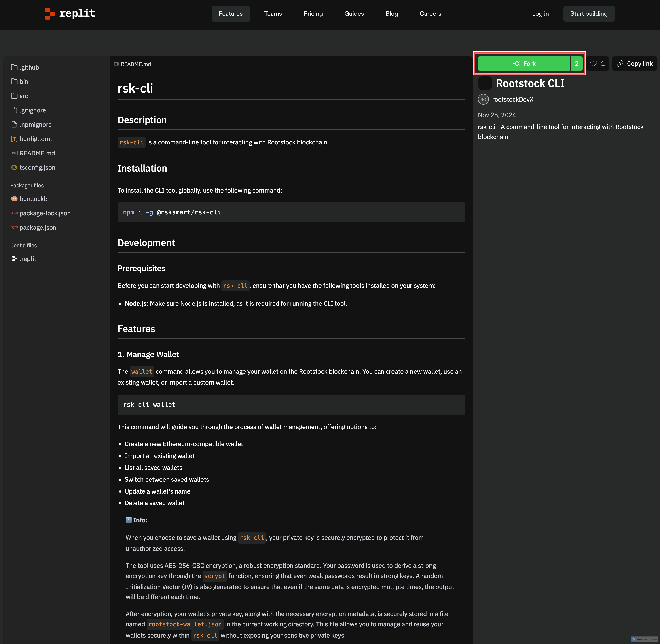
Task: Click the src folder in sidebar
Action: point(24,95)
